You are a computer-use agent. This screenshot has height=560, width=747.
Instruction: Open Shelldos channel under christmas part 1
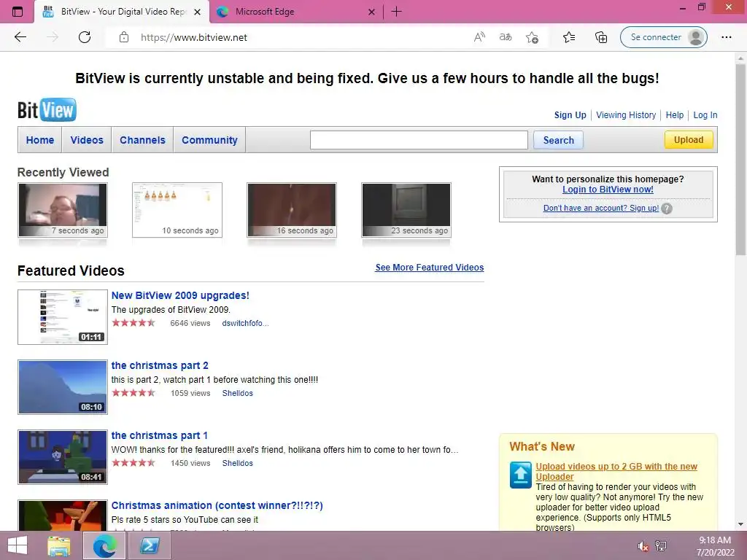point(237,463)
